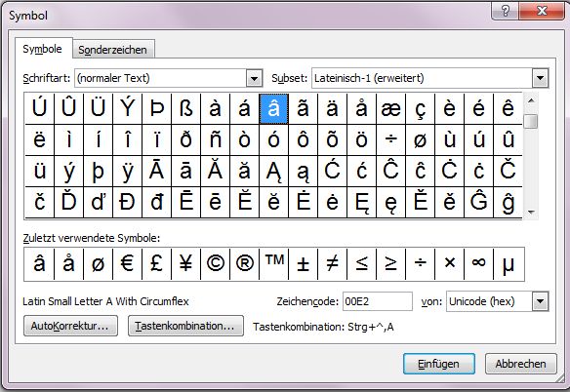Pick the £ pound sign in recent symbols
570x392 pixels.
(156, 263)
